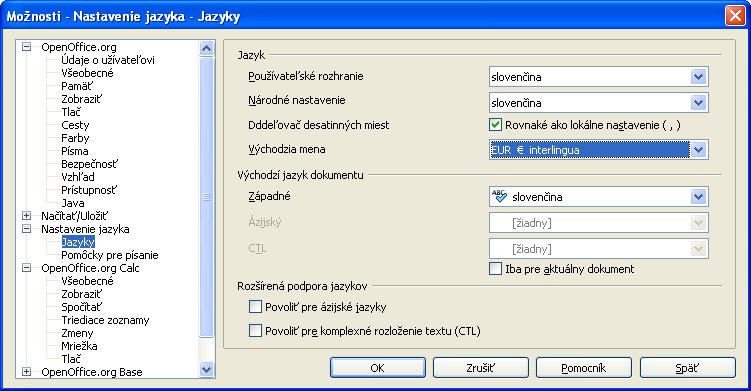751x391 pixels.
Task: Click the Nastavenie jazyka tree label
Action: point(85,229)
